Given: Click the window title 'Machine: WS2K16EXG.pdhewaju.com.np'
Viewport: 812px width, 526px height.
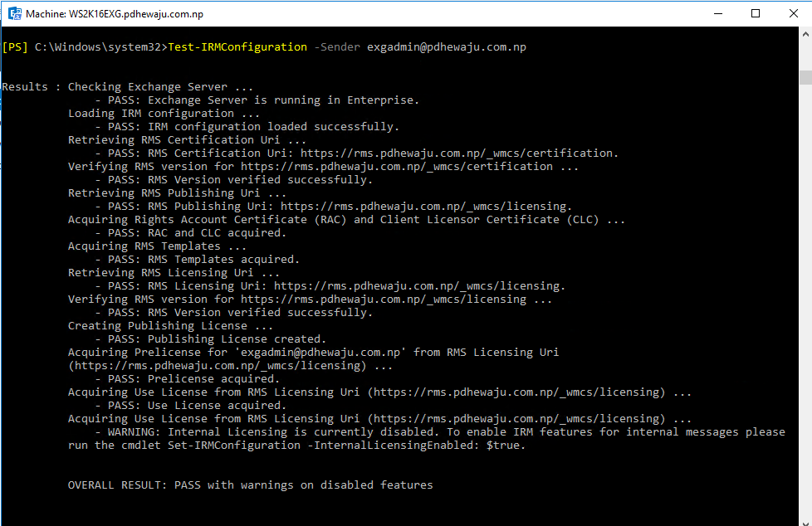Looking at the screenshot, I should pos(115,14).
